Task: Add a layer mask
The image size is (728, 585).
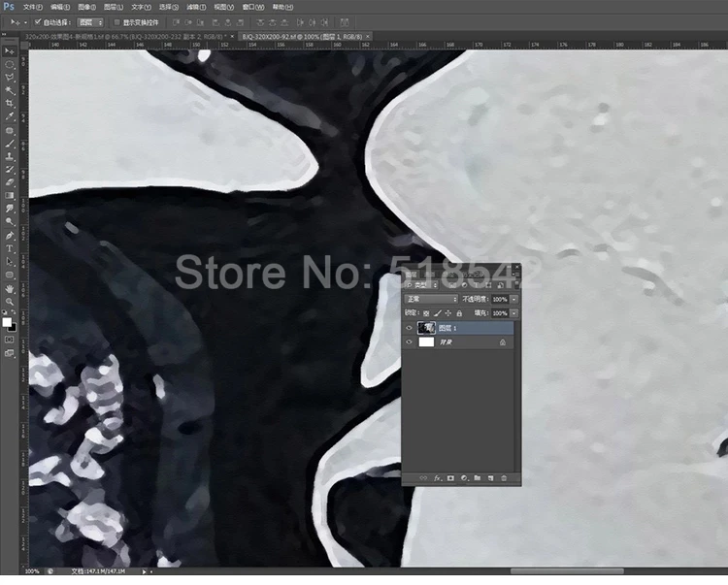Action: tap(450, 478)
